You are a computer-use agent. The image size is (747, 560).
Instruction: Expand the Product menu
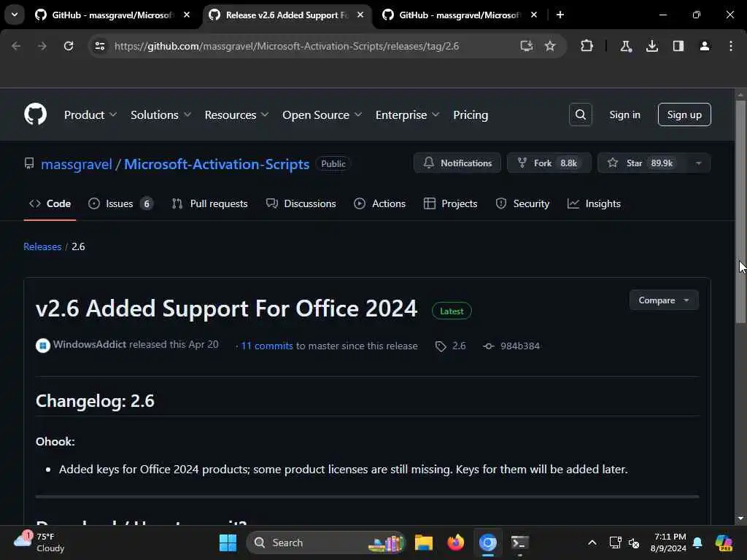click(90, 114)
